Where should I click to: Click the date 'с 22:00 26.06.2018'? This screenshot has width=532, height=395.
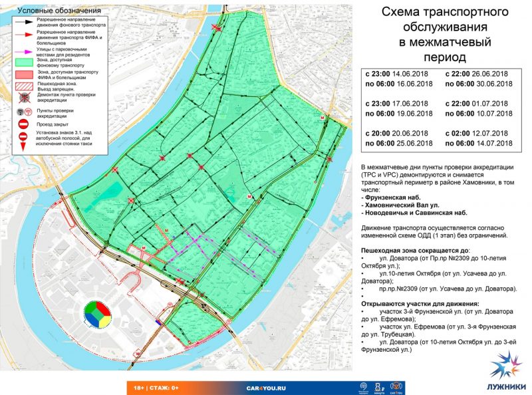click(x=477, y=74)
